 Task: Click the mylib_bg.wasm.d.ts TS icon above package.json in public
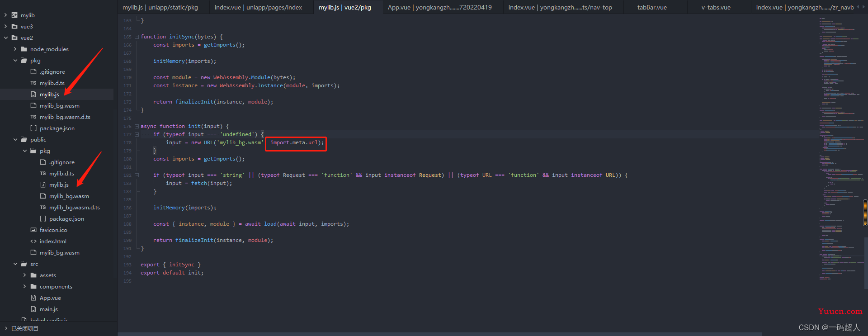point(43,207)
